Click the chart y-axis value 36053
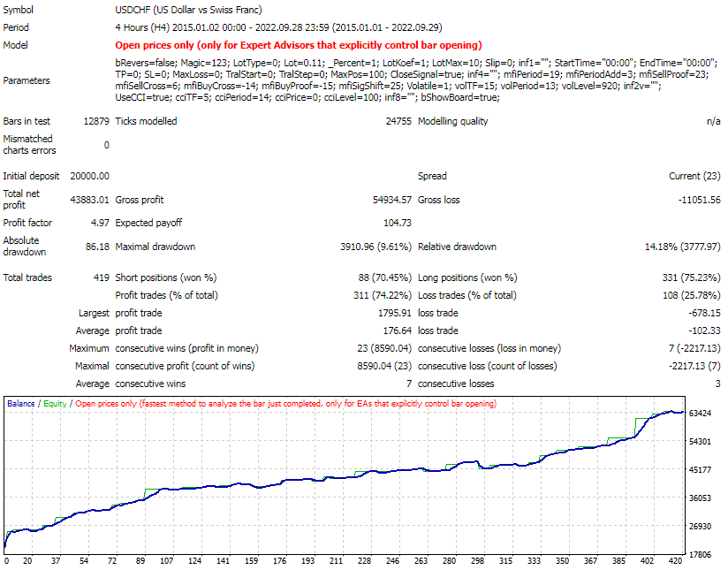Screen dimensions: 728x570 coord(700,498)
